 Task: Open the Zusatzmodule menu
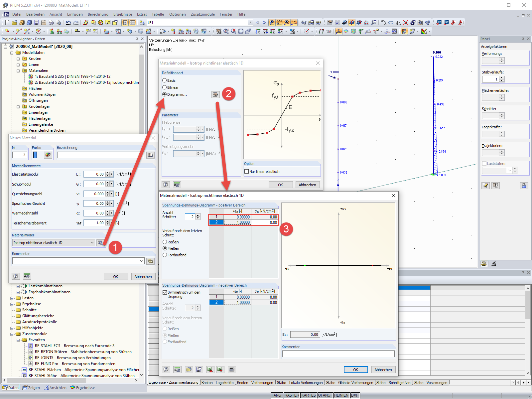pyautogui.click(x=203, y=14)
